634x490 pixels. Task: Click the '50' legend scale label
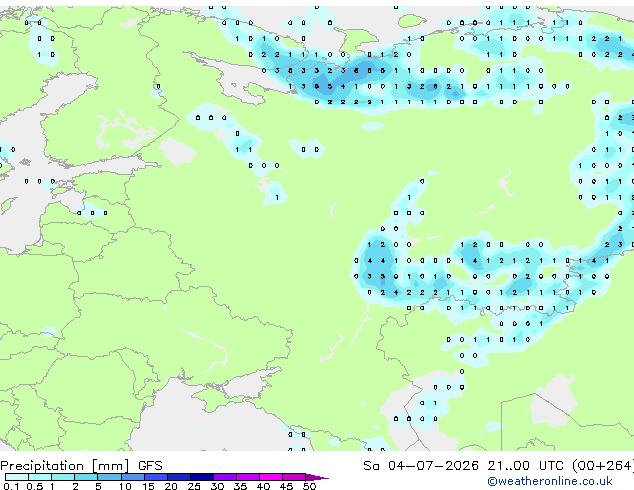309,486
